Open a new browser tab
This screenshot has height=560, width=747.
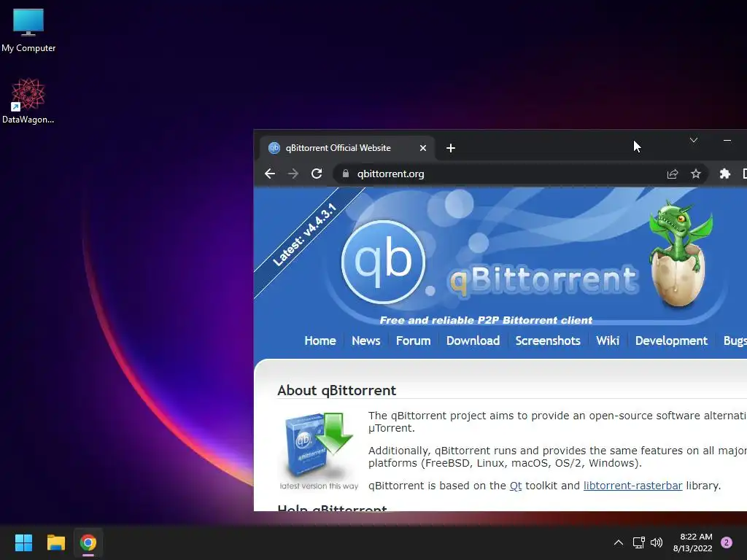451,148
